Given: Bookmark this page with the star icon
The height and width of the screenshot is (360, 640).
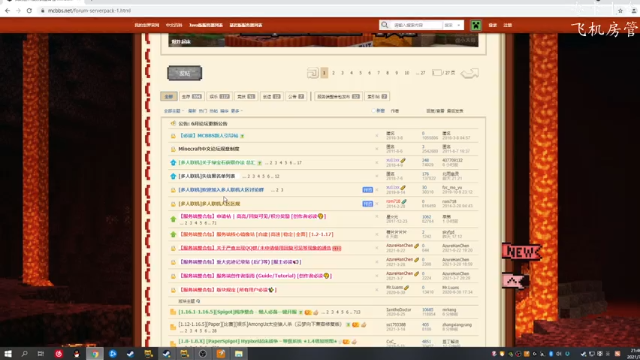Looking at the screenshot, I should (620, 11).
